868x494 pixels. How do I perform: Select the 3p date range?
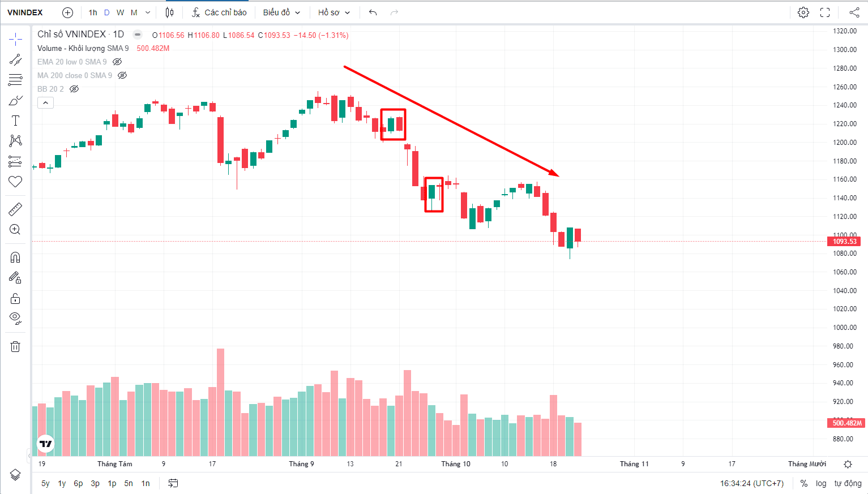[x=95, y=483]
